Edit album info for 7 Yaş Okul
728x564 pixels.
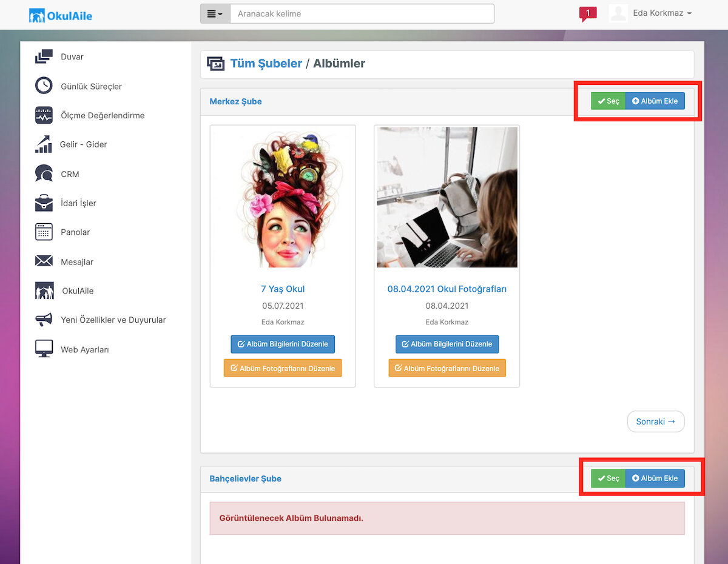[283, 344]
